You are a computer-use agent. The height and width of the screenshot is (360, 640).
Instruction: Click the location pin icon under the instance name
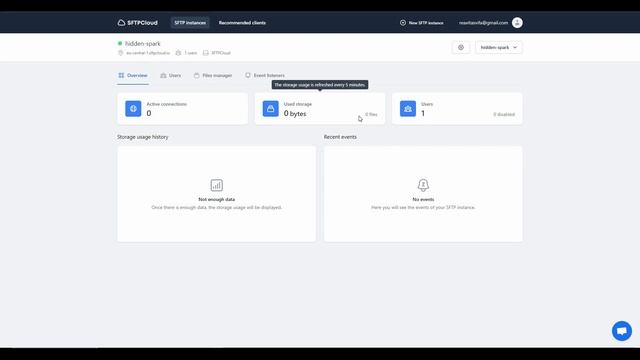coord(120,53)
